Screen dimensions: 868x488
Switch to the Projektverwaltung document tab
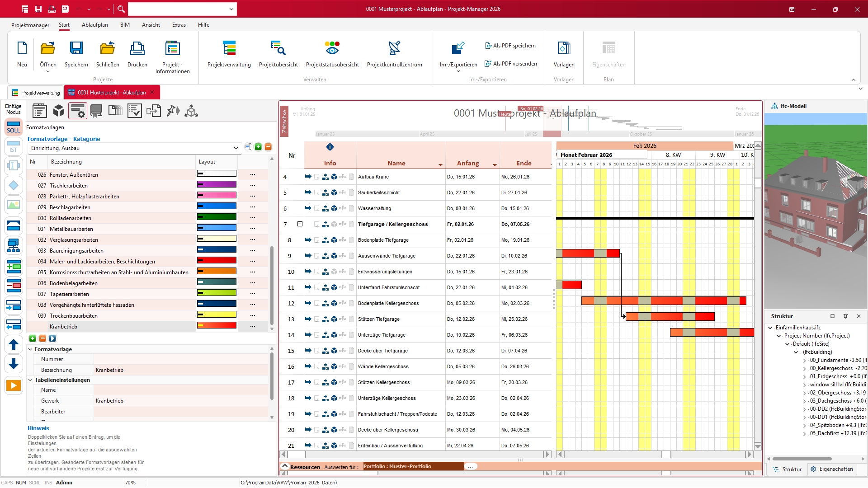click(x=36, y=93)
